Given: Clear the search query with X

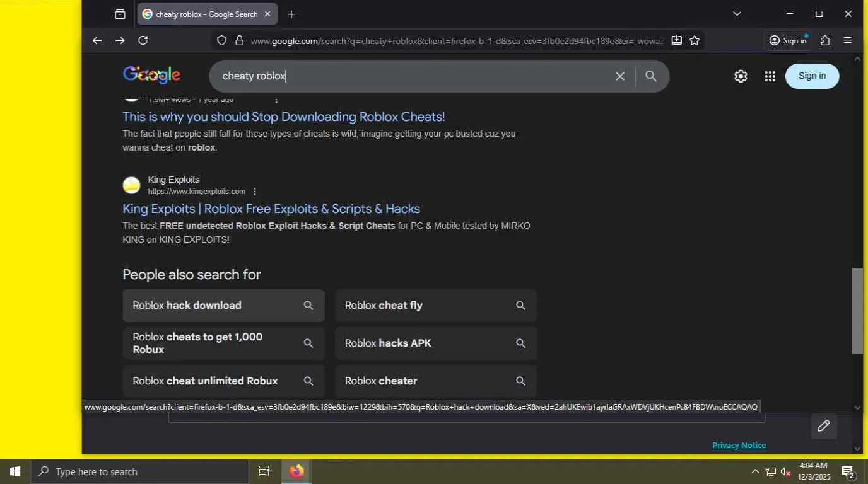Looking at the screenshot, I should pyautogui.click(x=620, y=76).
